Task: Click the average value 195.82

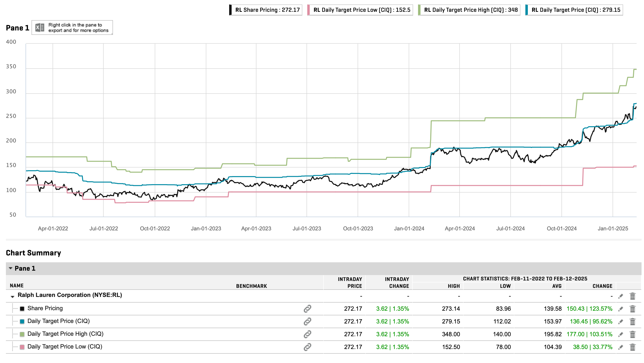Action: (x=553, y=334)
